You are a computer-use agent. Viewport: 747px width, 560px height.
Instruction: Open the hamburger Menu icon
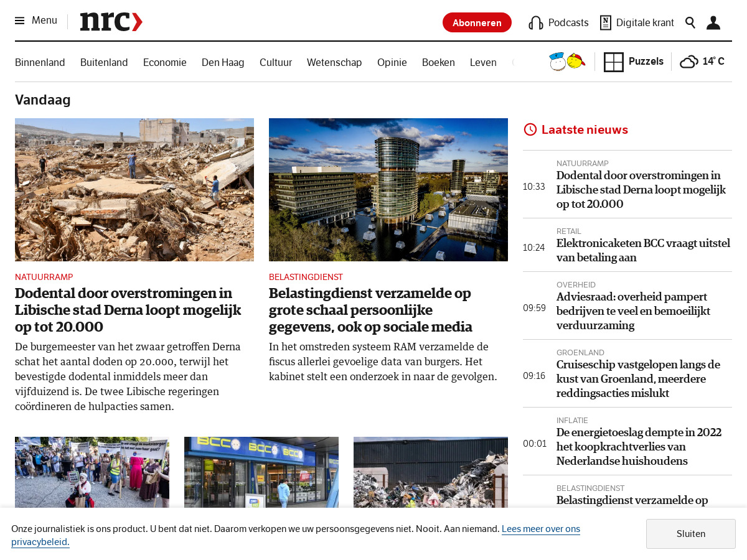[20, 21]
